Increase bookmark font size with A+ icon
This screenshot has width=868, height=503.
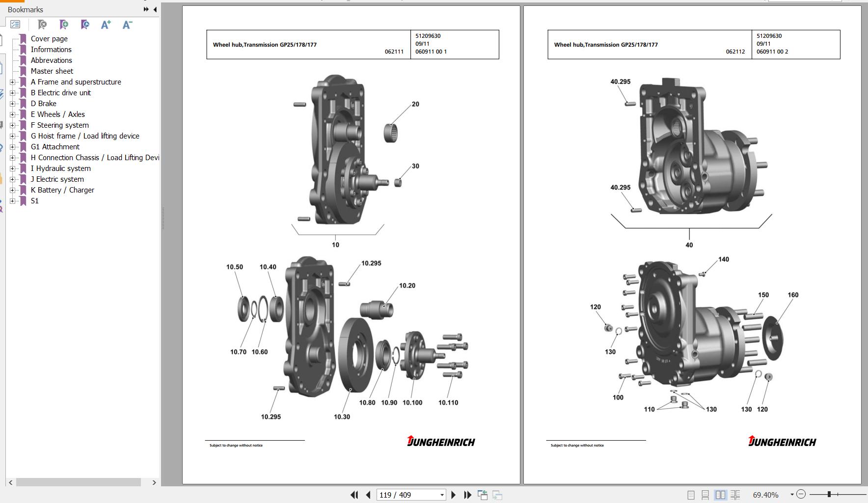tap(106, 24)
